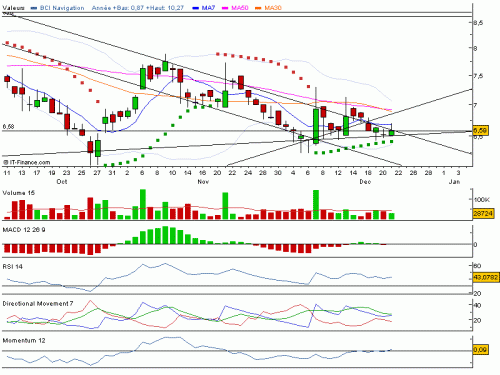Select the "Oct" month label on the time axis
The image size is (500, 375).
pos(62,182)
